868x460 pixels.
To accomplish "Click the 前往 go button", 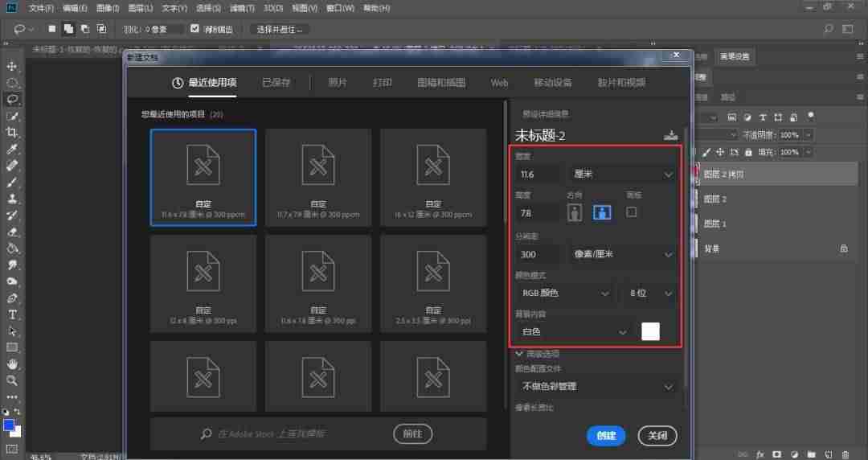I will point(413,434).
